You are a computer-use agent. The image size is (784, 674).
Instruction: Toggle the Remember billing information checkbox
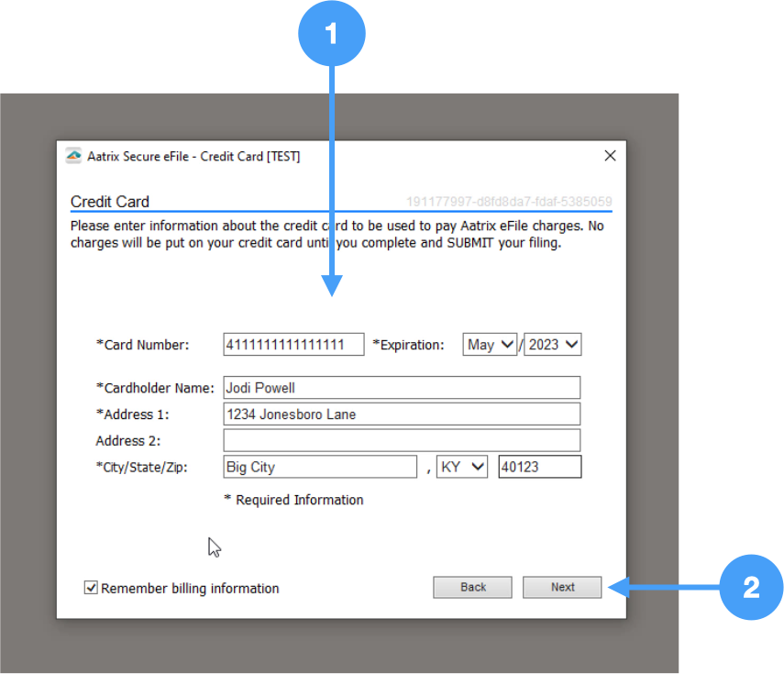(x=91, y=588)
